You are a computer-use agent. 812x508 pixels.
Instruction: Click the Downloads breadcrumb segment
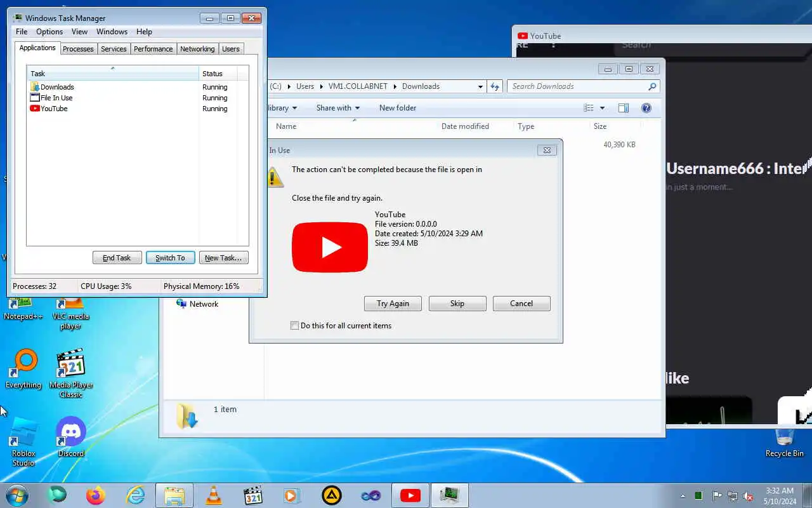click(x=421, y=86)
